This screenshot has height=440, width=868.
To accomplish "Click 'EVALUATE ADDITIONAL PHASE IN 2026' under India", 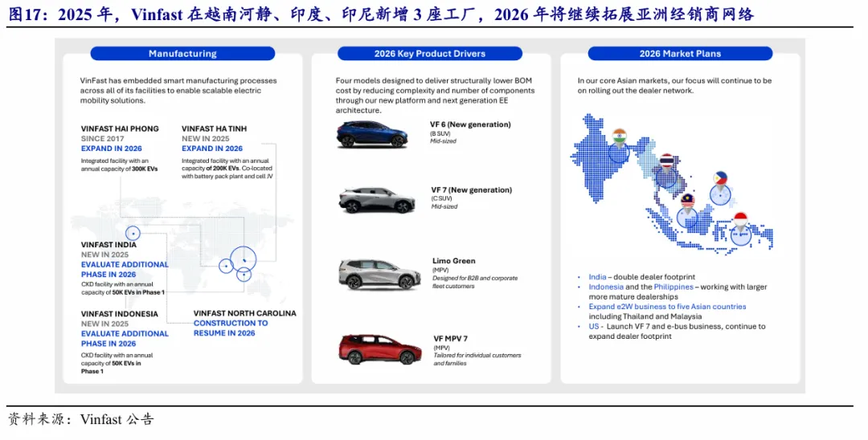I will pos(125,270).
